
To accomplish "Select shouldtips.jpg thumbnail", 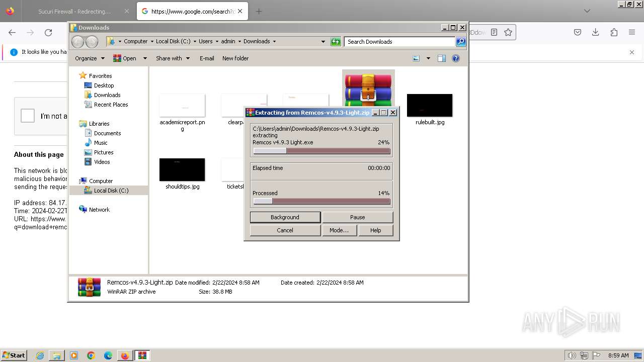I will [182, 170].
